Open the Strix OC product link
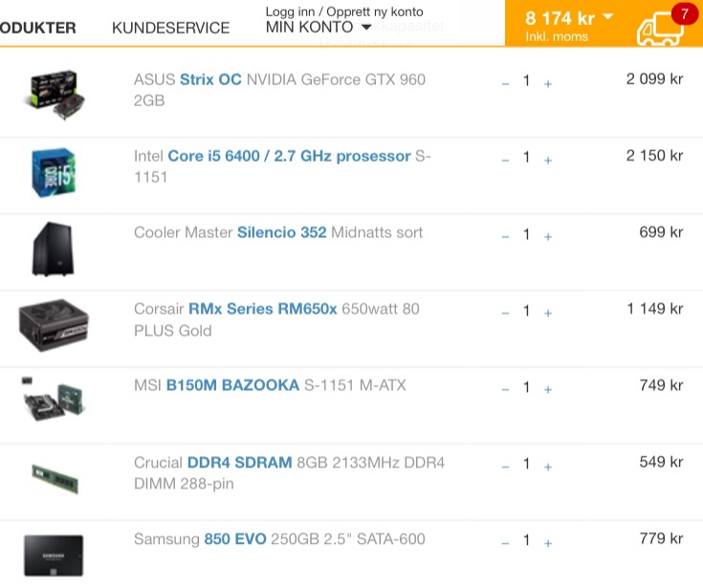The height and width of the screenshot is (588, 703). tap(210, 79)
